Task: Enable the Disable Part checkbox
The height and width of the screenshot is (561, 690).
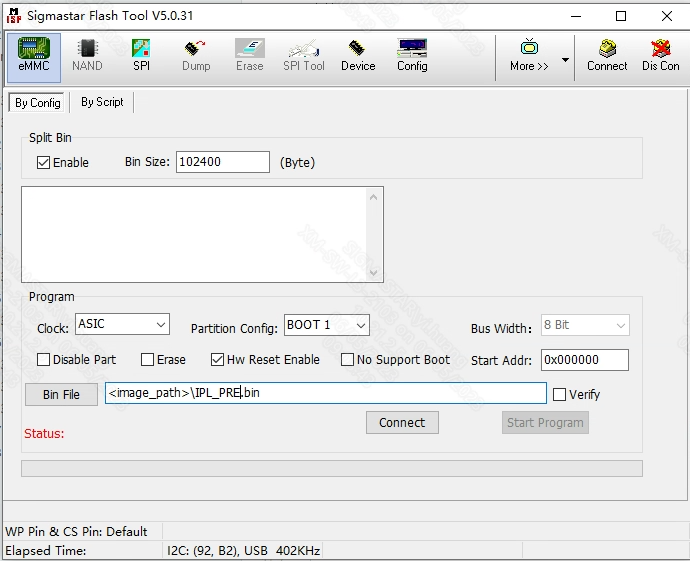Action: [43, 359]
